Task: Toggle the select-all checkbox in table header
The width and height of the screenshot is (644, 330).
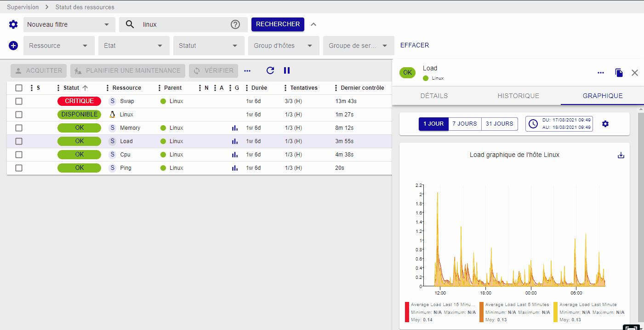Action: pyautogui.click(x=19, y=88)
